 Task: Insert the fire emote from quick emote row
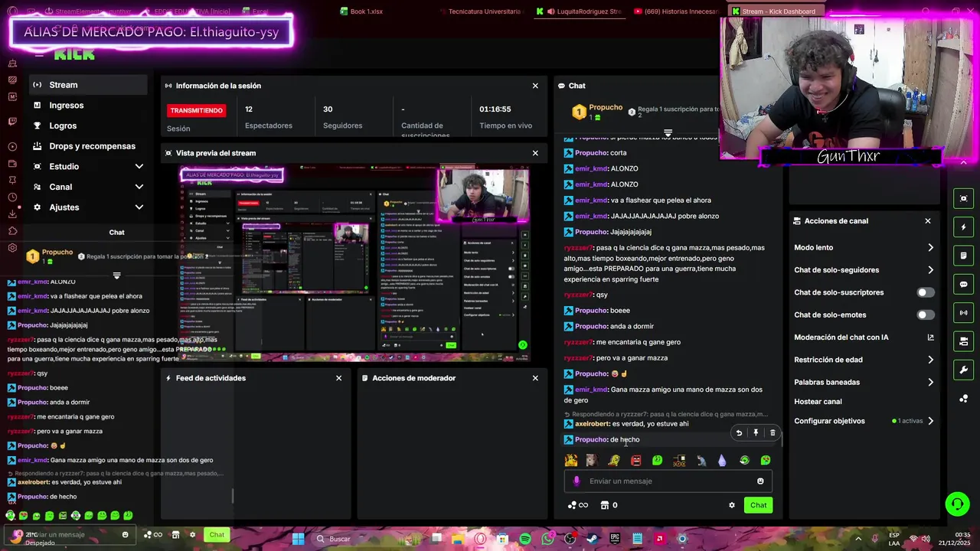pyautogui.click(x=570, y=460)
